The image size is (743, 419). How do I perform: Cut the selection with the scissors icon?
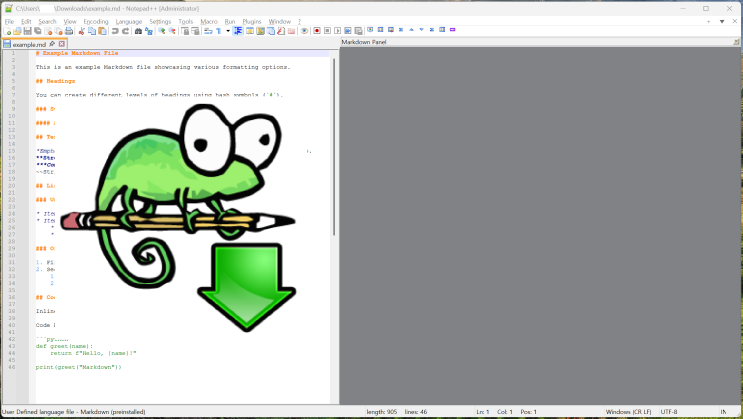tap(82, 31)
